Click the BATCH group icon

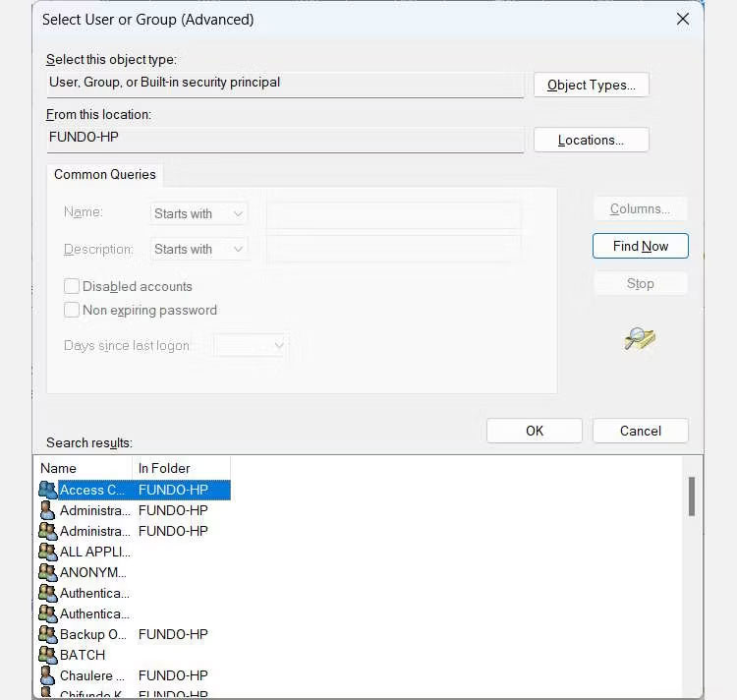click(47, 654)
